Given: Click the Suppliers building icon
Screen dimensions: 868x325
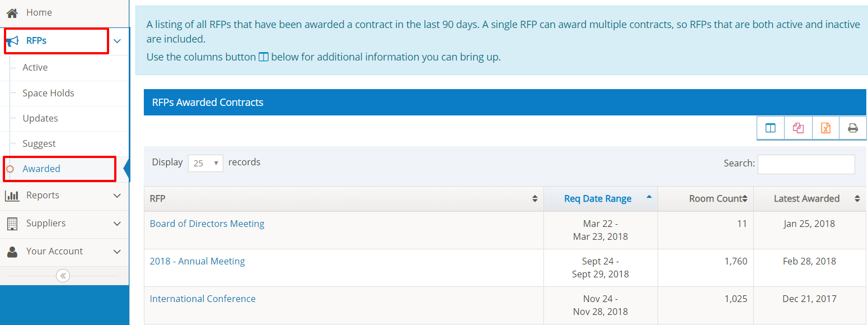Looking at the screenshot, I should [x=12, y=224].
